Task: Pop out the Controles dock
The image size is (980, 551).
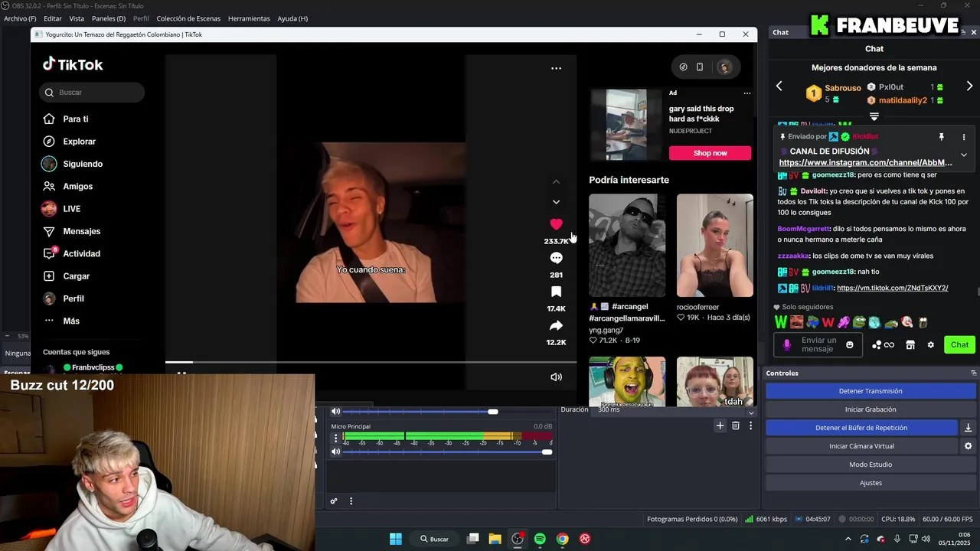Action: click(x=973, y=373)
